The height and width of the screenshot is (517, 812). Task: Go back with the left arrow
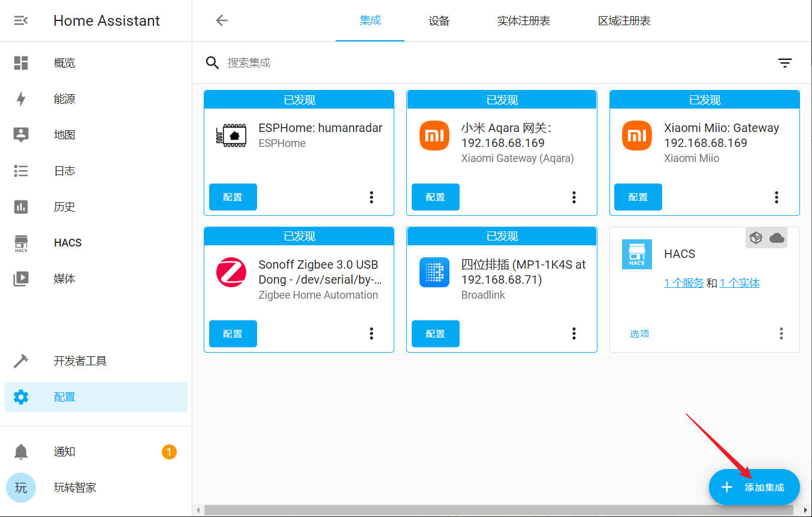tap(222, 20)
